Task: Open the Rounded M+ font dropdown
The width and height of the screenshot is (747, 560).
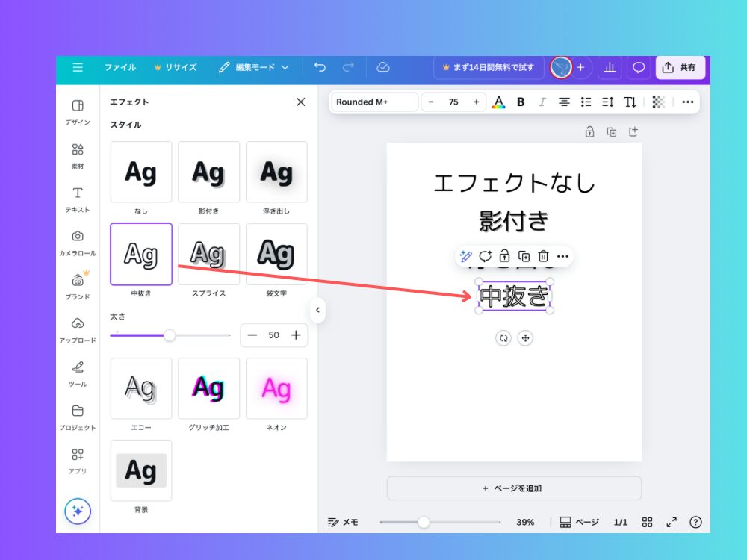Action: 374,102
